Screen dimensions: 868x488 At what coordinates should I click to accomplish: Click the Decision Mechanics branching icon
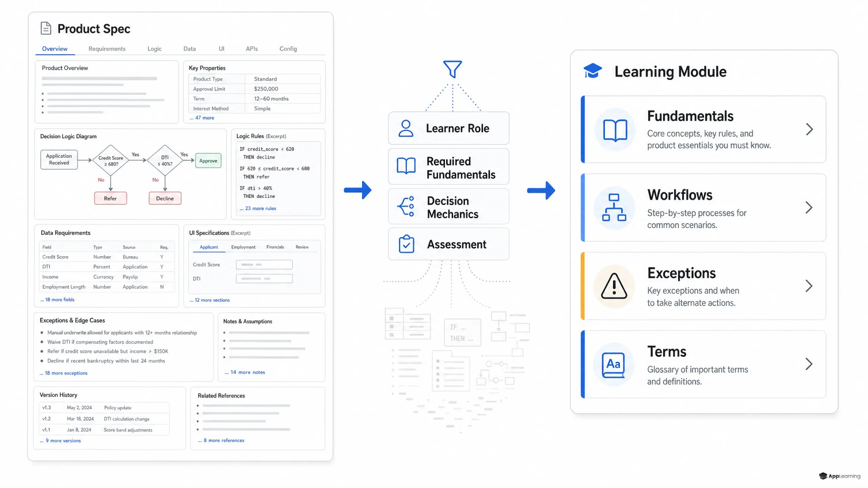(406, 206)
